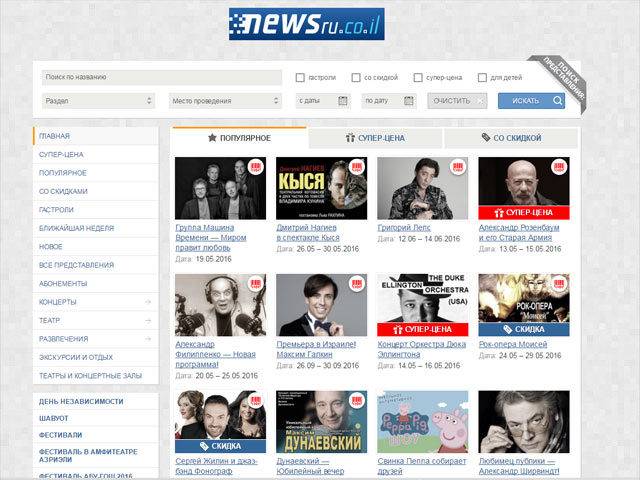
Task: Click ticket badge on Дунаевский poster
Action: [x=357, y=400]
